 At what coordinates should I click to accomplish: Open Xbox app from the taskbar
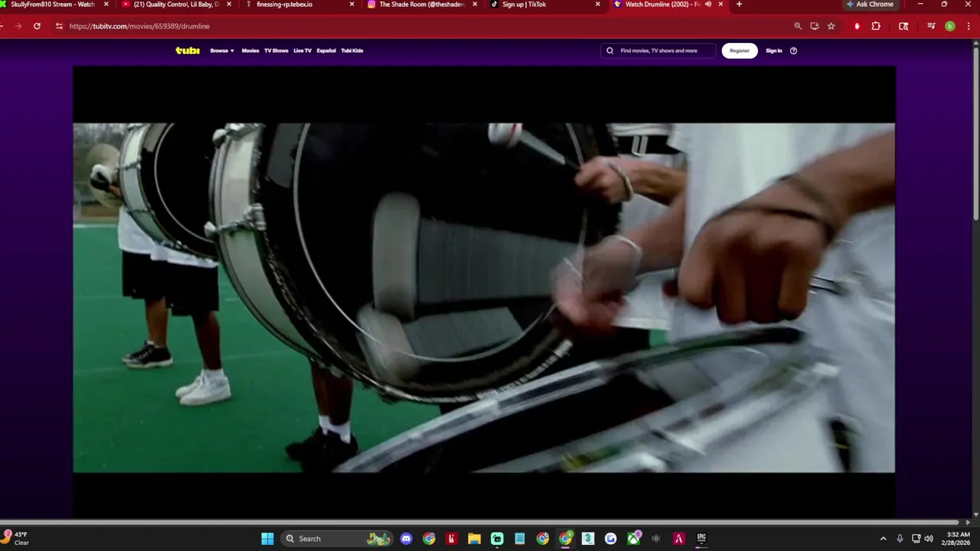[634, 539]
